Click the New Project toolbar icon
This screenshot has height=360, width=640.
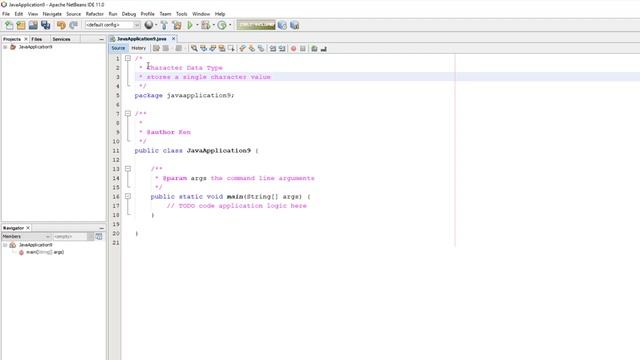point(21,25)
